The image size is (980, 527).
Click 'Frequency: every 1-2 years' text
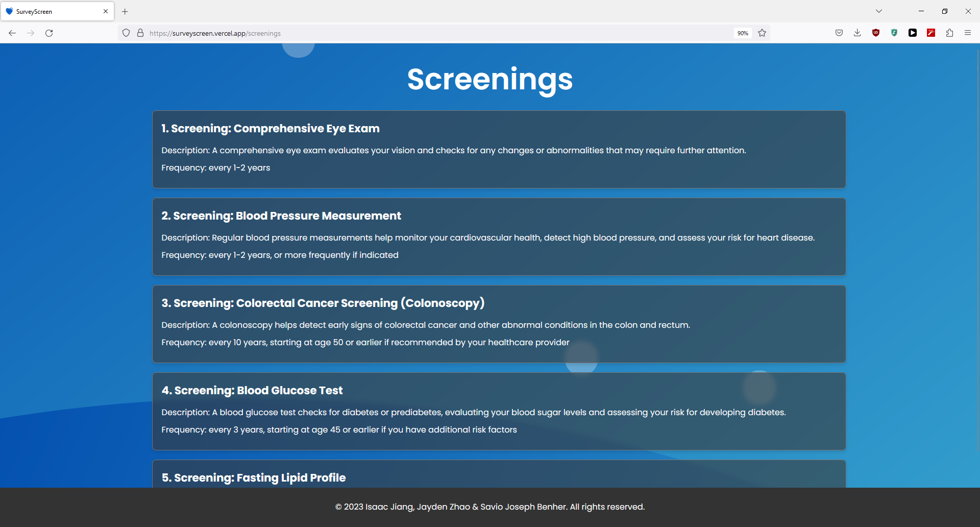tap(216, 168)
